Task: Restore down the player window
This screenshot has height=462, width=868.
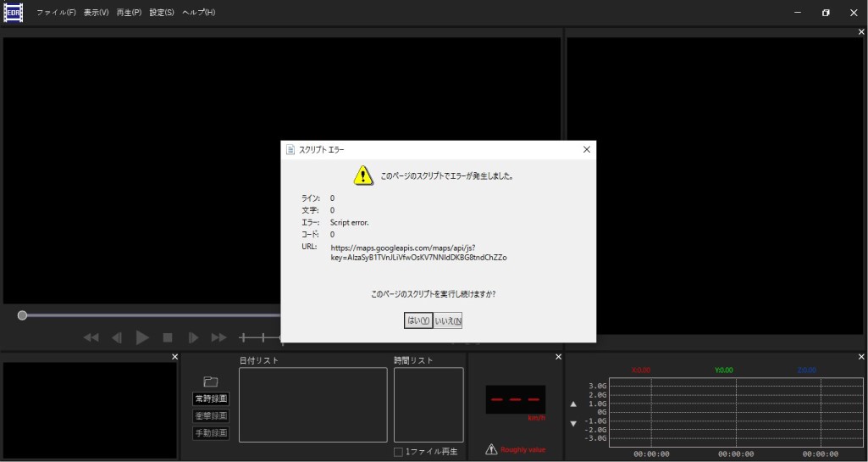Action: pyautogui.click(x=826, y=12)
